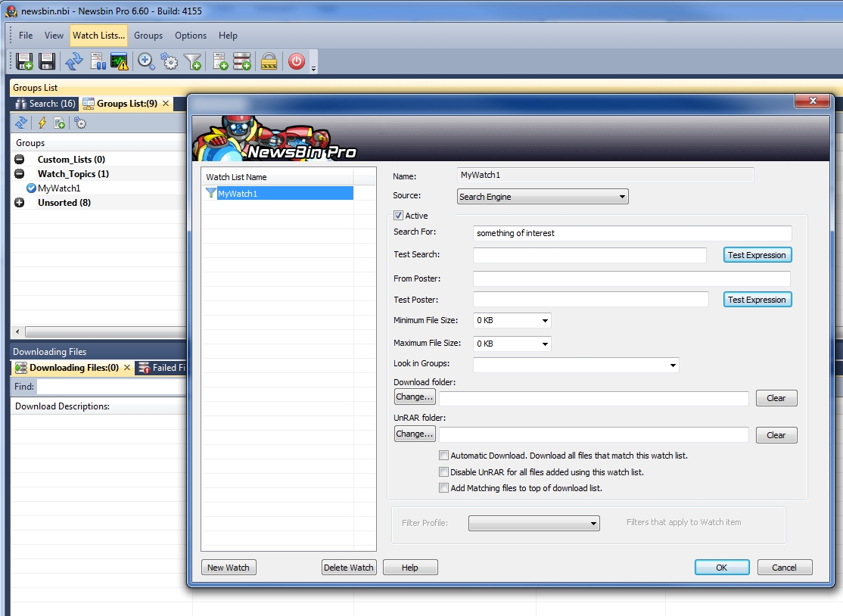Select MyWatch1 in the Watch List Name list
The image size is (843, 616).
285,194
